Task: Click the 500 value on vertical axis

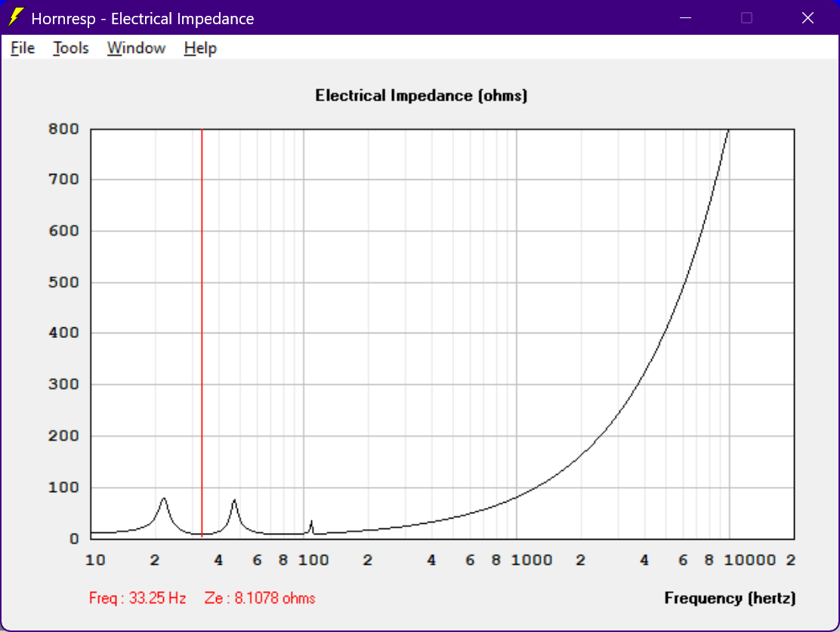Action: click(x=63, y=283)
